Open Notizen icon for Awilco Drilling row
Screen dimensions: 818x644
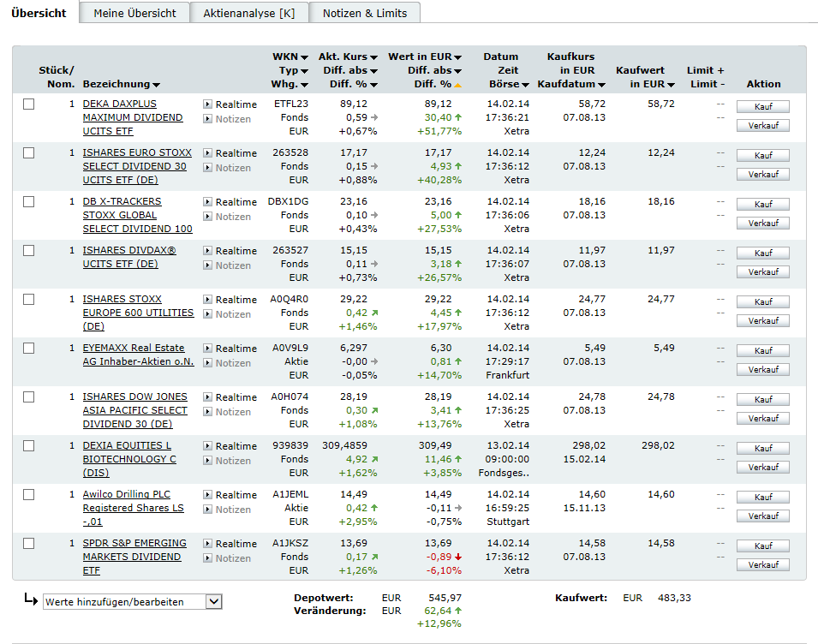(x=207, y=510)
